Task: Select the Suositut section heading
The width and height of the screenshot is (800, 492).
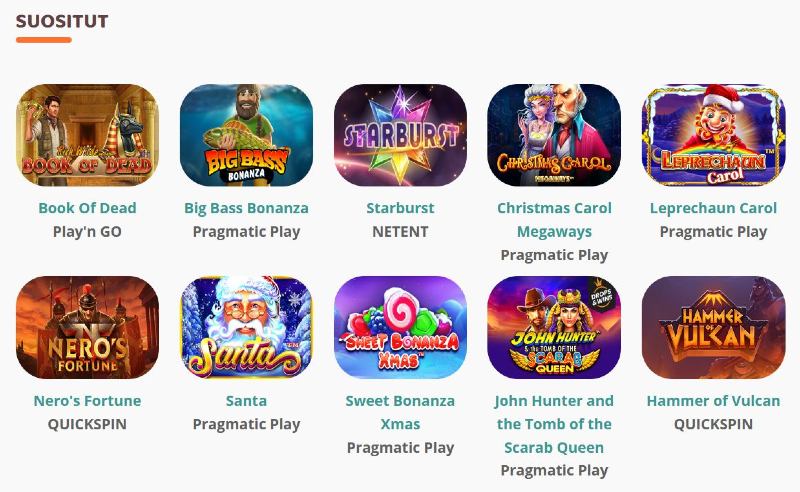Action: coord(62,21)
